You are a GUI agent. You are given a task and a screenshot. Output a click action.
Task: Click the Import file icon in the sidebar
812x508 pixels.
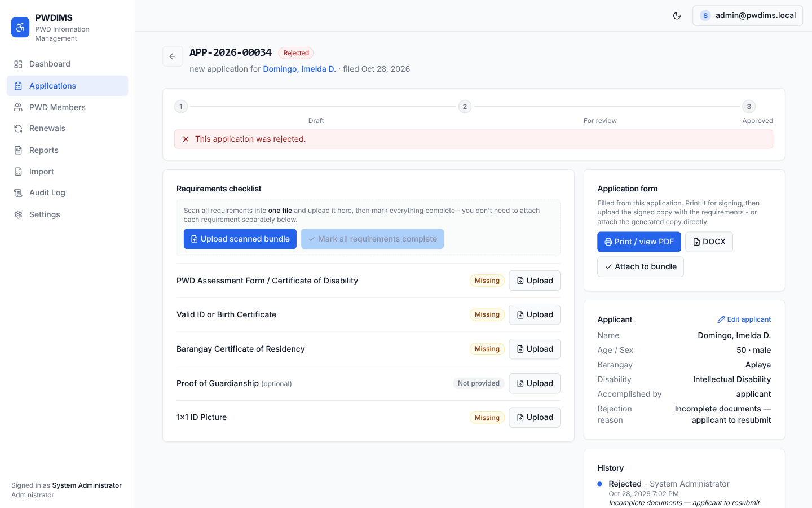18,172
